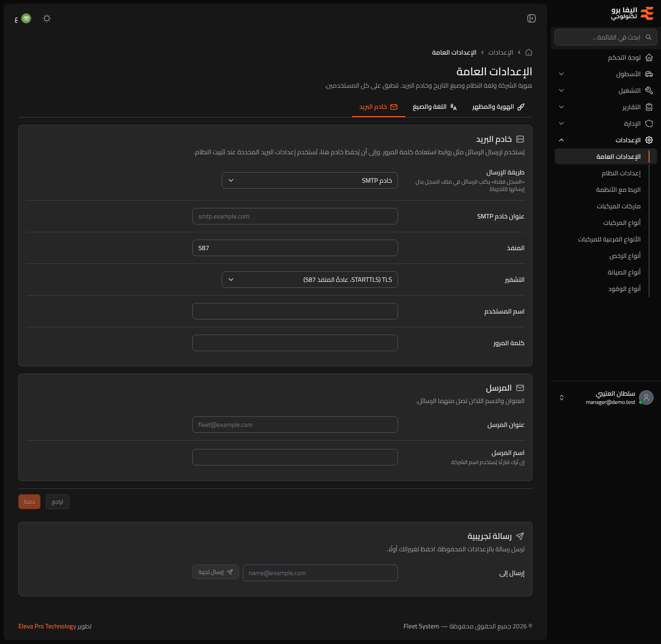
Task: Collapse the الإعدادات sidebar section
Action: coord(606,140)
